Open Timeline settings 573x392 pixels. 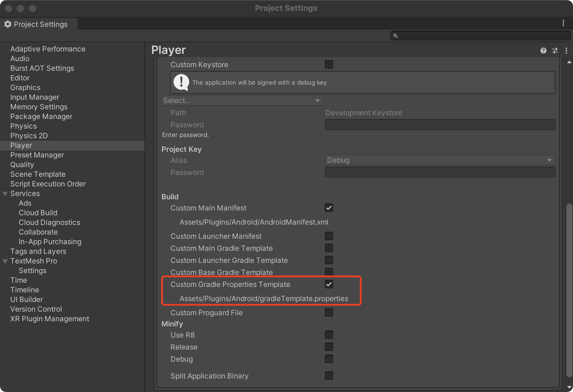[x=25, y=290]
